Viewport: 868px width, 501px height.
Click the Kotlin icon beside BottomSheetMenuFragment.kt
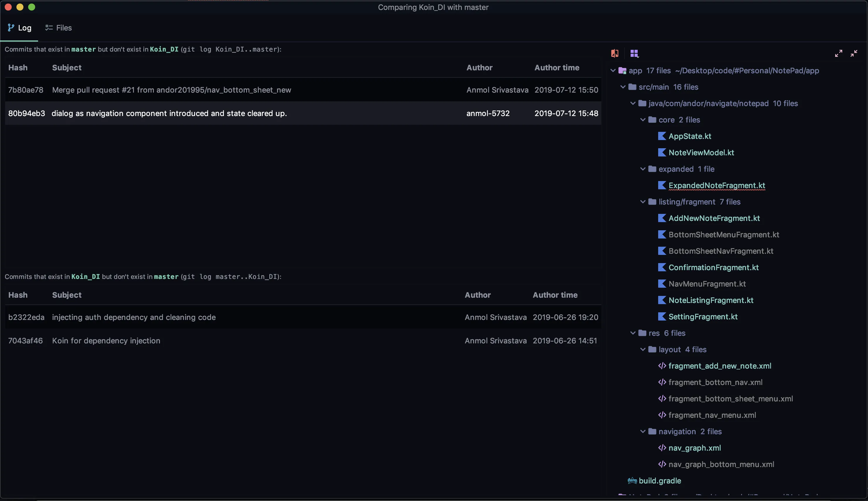click(662, 235)
